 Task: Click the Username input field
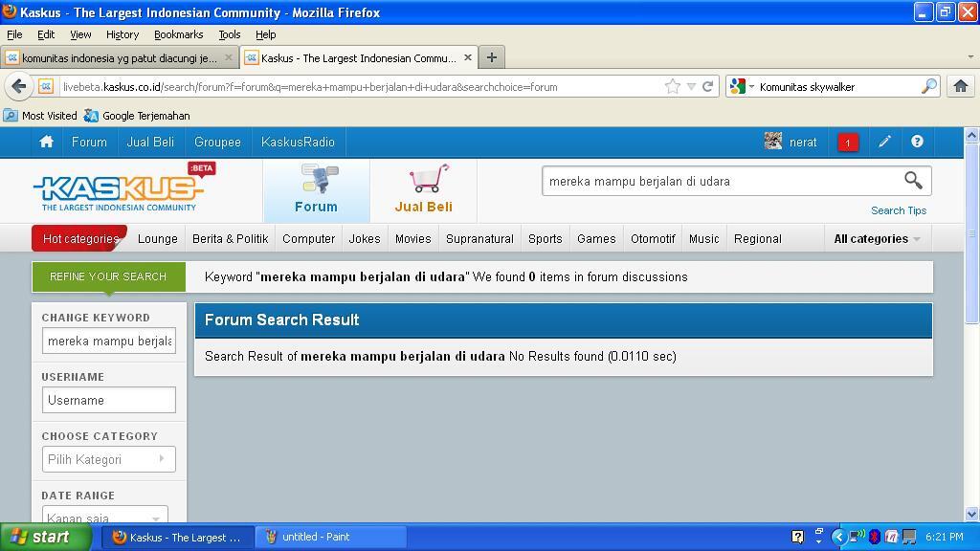tap(108, 400)
